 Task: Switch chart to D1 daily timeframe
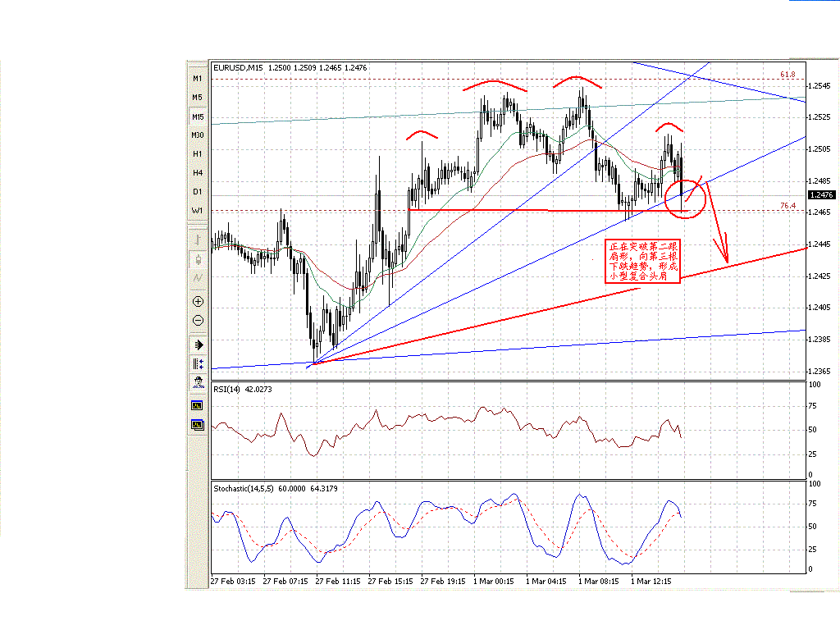198,191
